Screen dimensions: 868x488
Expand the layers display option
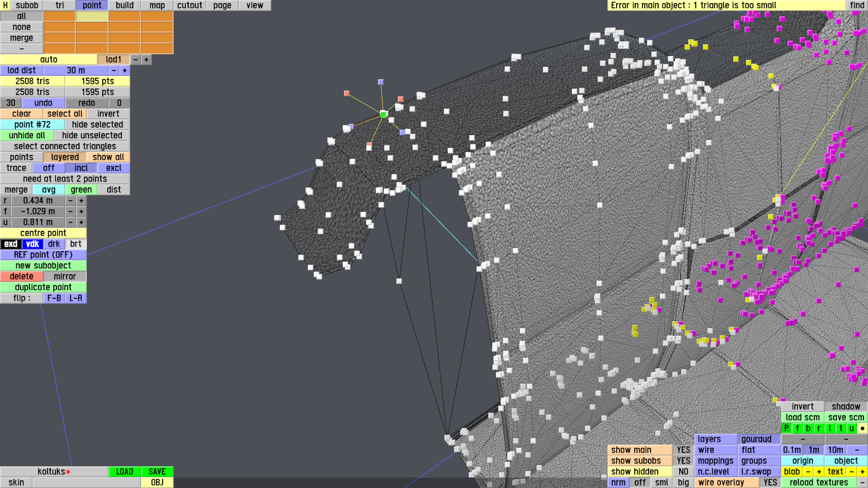(x=715, y=439)
